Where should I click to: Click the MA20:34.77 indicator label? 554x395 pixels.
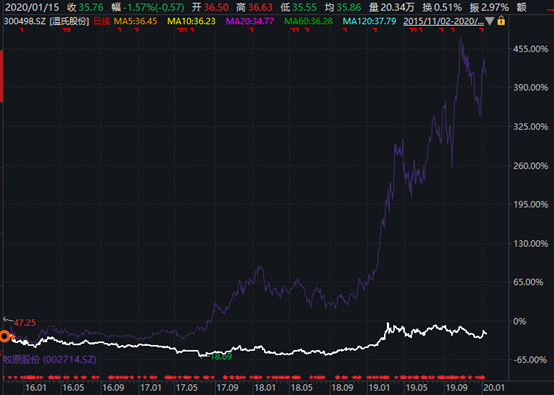[250, 21]
